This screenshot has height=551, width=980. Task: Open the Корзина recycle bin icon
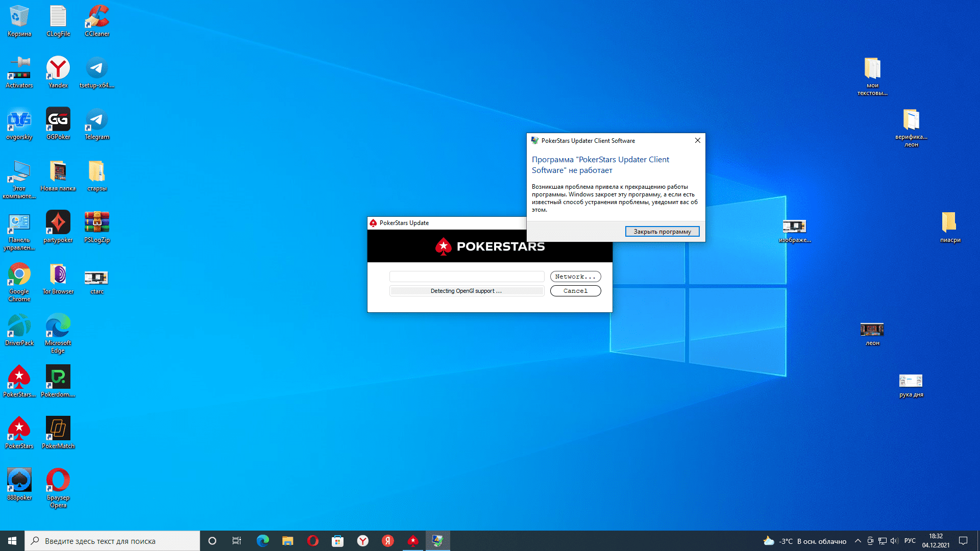[19, 21]
